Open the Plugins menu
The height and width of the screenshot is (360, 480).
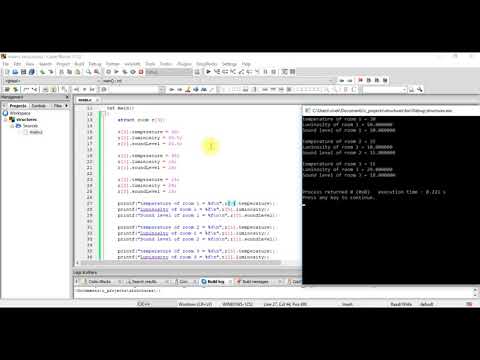(x=184, y=64)
